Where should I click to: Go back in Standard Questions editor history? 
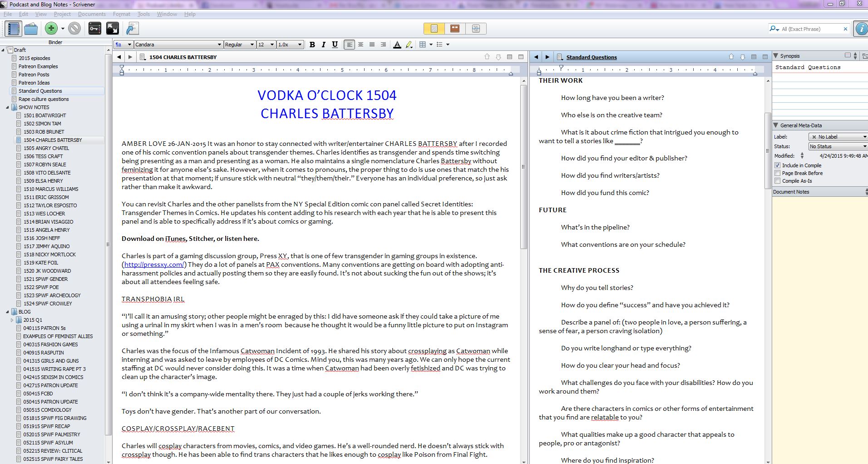pos(536,57)
